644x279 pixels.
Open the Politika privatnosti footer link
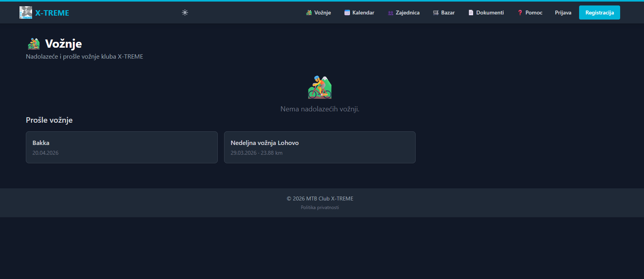pyautogui.click(x=319, y=207)
